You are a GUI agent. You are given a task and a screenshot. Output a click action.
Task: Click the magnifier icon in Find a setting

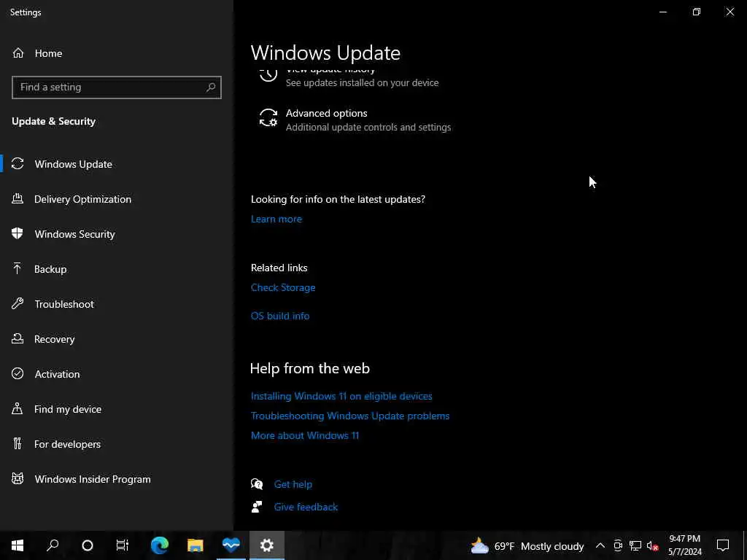(211, 87)
